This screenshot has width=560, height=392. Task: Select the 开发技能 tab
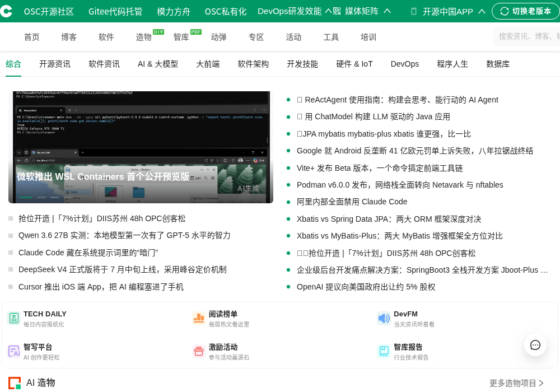point(302,64)
